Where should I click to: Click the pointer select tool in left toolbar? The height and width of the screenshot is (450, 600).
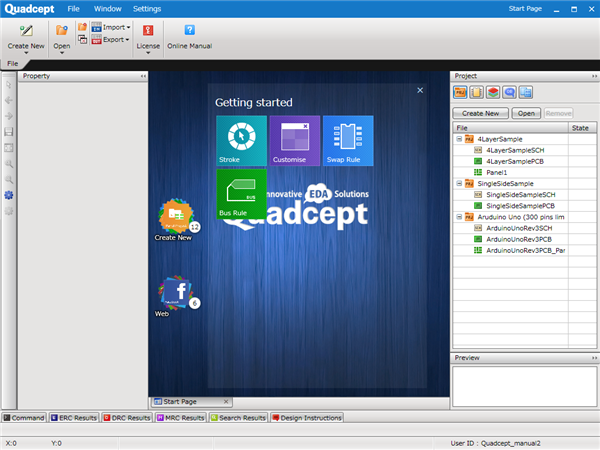(x=9, y=85)
